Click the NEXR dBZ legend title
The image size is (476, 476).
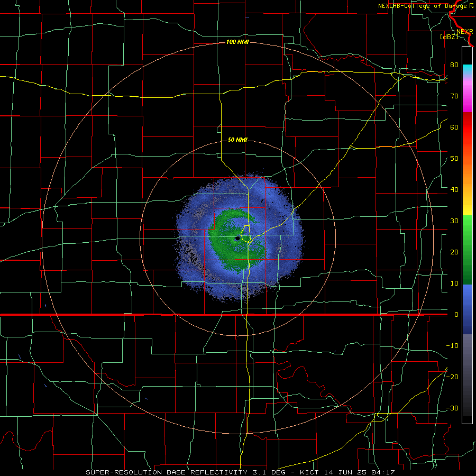[456, 34]
